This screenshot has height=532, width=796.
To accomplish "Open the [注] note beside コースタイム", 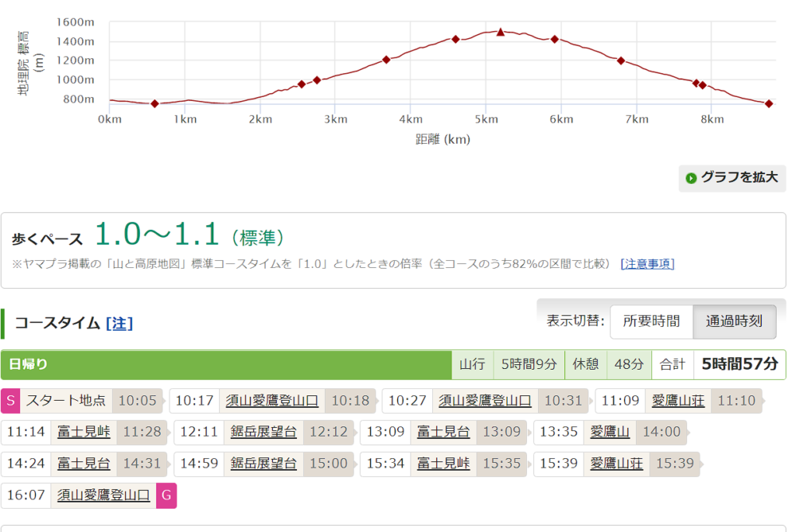I will tap(119, 323).
